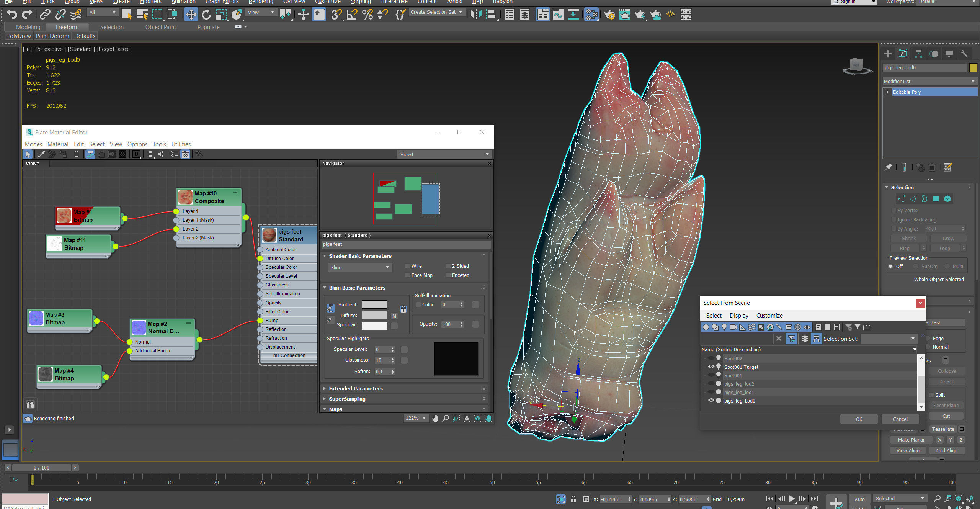The width and height of the screenshot is (980, 509).
Task: Toggle the Percent Snap tool
Action: click(367, 15)
